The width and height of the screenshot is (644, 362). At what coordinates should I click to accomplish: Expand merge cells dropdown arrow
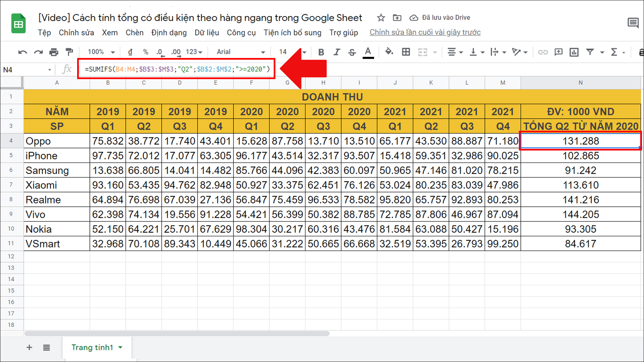pyautogui.click(x=435, y=52)
